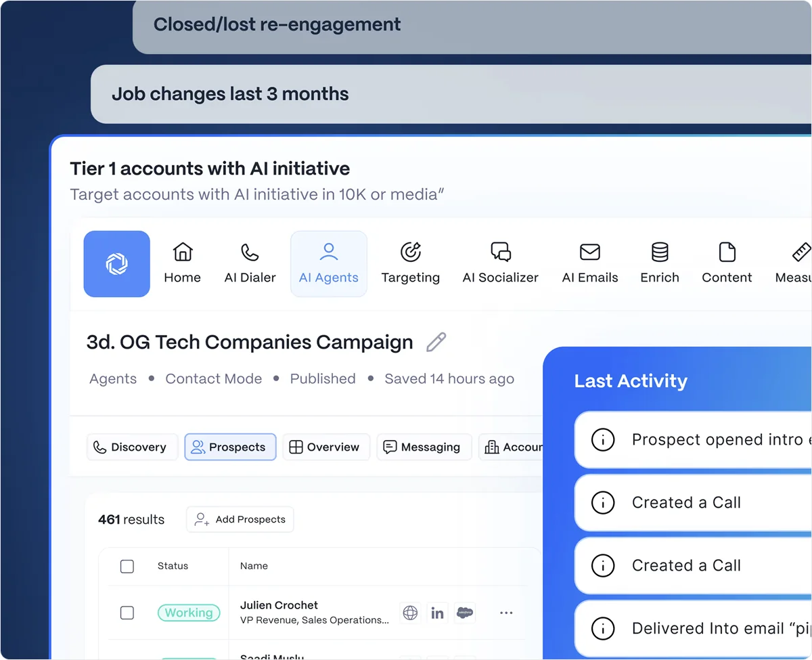The image size is (812, 660).
Task: Toggle the select-all checkbox in table header
Action: pos(127,566)
